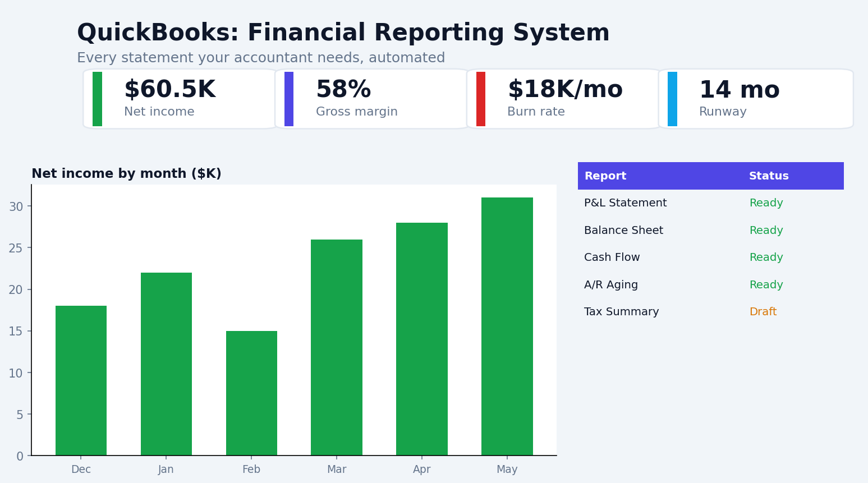This screenshot has width=868, height=483.
Task: Click the red accent bar on Burn rate card
Action: click(x=481, y=99)
